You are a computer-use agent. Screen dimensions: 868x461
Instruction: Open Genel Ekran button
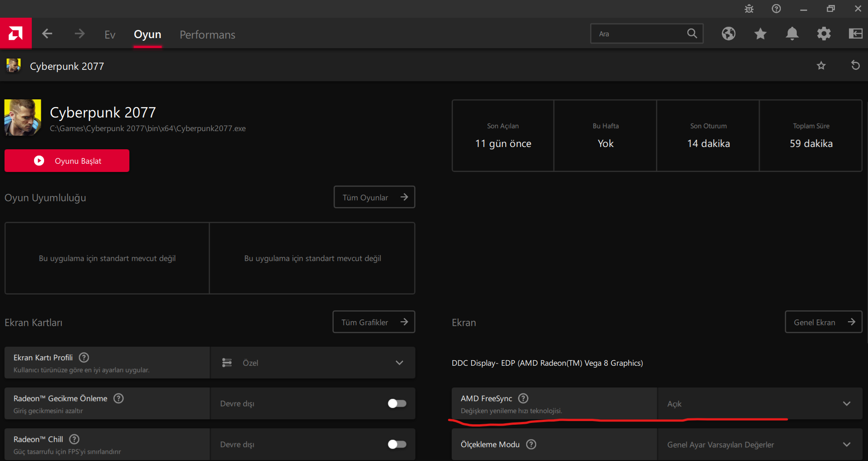pos(824,322)
